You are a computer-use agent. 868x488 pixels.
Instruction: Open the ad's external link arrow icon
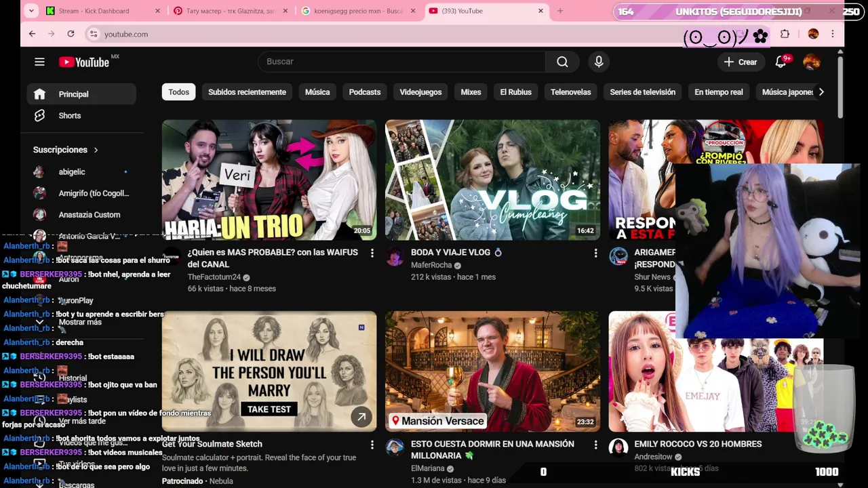click(361, 417)
